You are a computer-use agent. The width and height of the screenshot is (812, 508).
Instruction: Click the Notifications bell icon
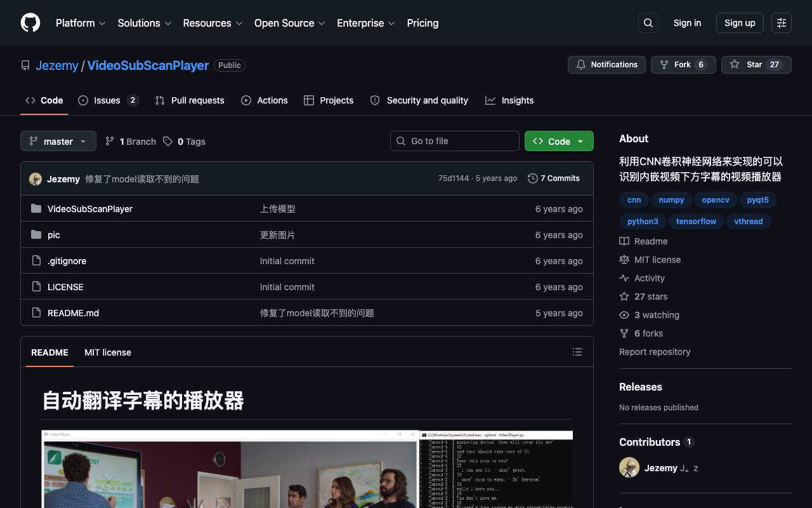point(580,65)
